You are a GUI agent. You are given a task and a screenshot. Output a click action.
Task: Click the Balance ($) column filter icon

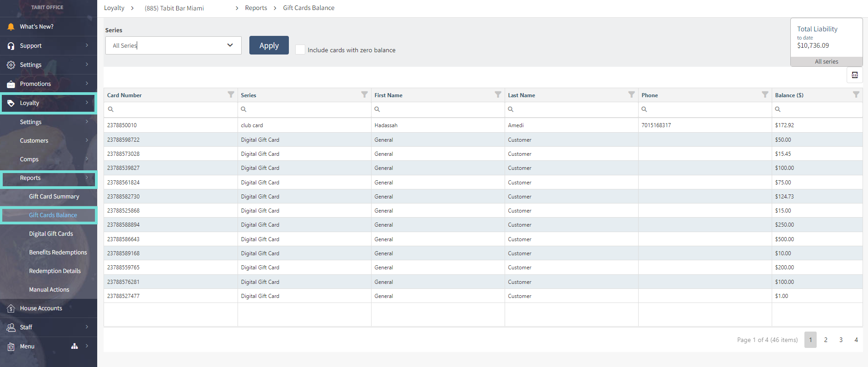856,94
